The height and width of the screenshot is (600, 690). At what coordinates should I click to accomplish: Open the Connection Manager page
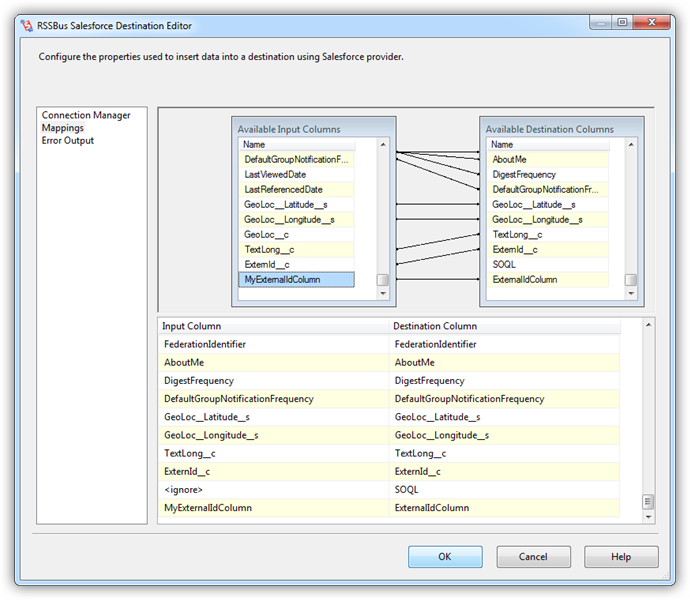pos(86,115)
